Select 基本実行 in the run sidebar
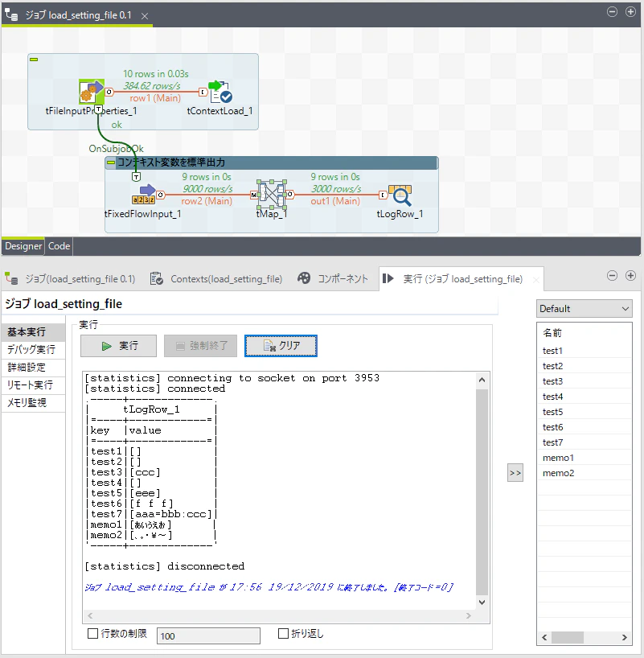 point(34,332)
